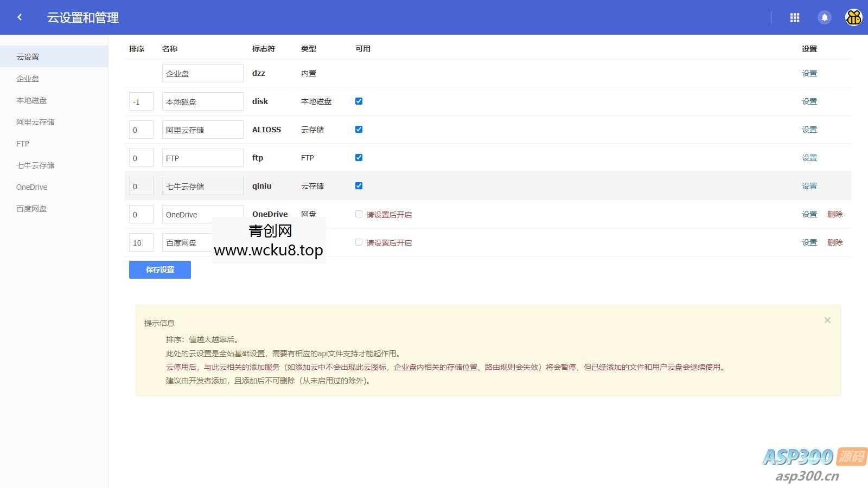Open 阿里云存储 from the sidebar

pyautogui.click(x=35, y=121)
